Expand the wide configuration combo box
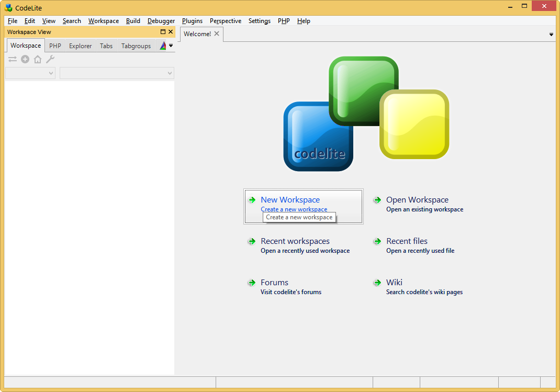This screenshot has height=392, width=560. 117,73
